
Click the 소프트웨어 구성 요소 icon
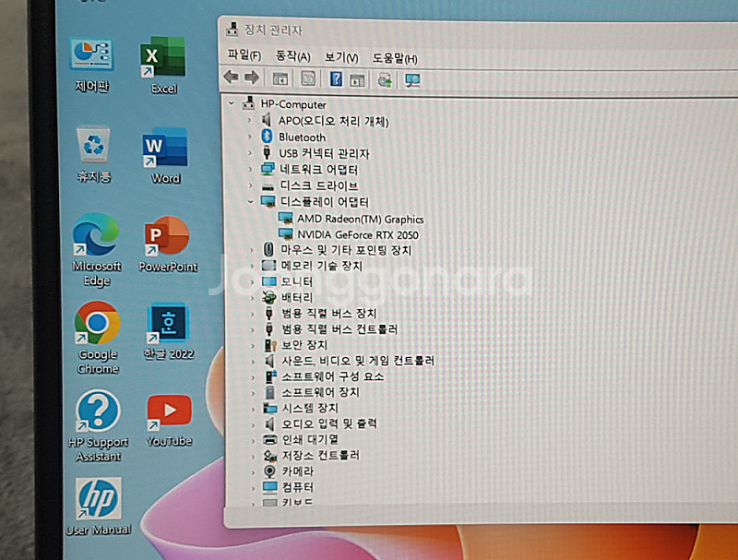(x=270, y=376)
